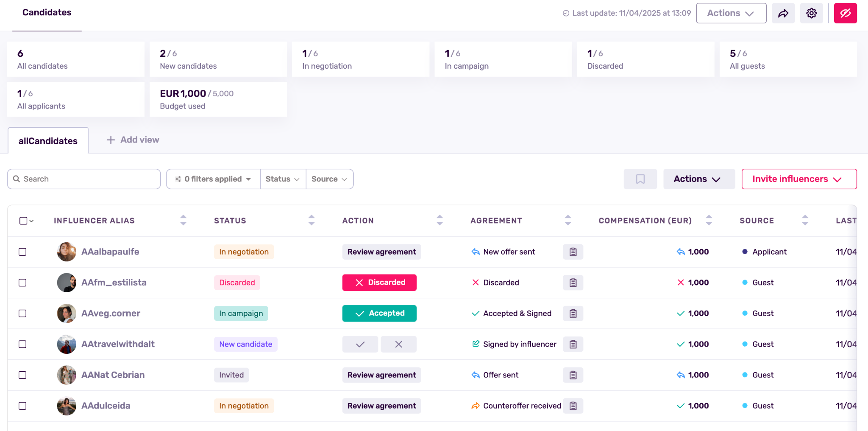Click the candidate Search field
868x431 pixels.
pyautogui.click(x=84, y=179)
